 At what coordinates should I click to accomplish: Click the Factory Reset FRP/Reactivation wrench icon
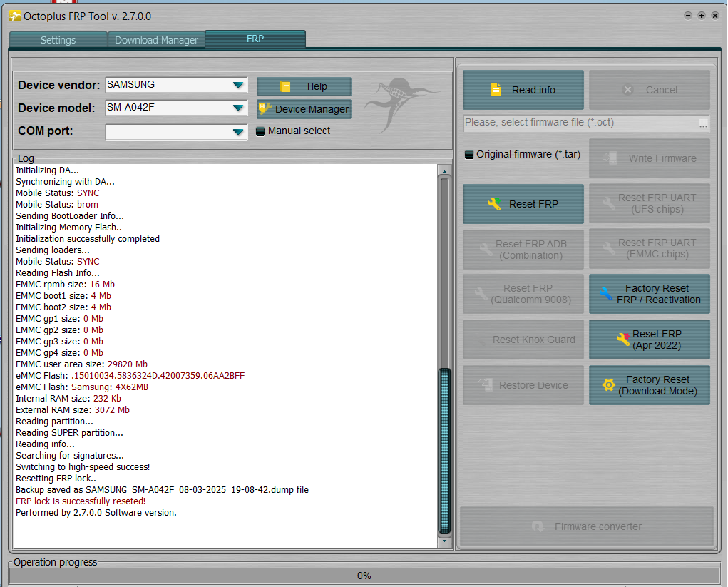click(606, 294)
